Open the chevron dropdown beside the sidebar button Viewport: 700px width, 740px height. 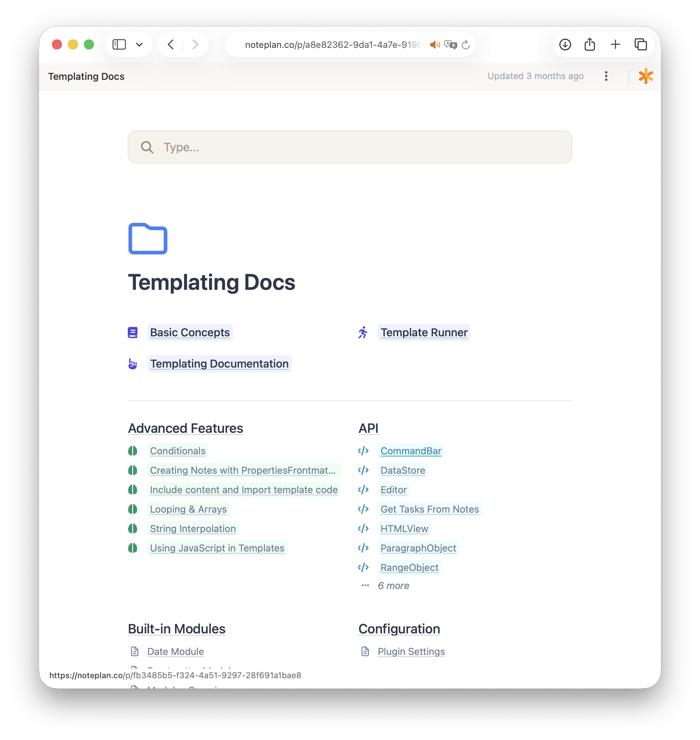(139, 44)
